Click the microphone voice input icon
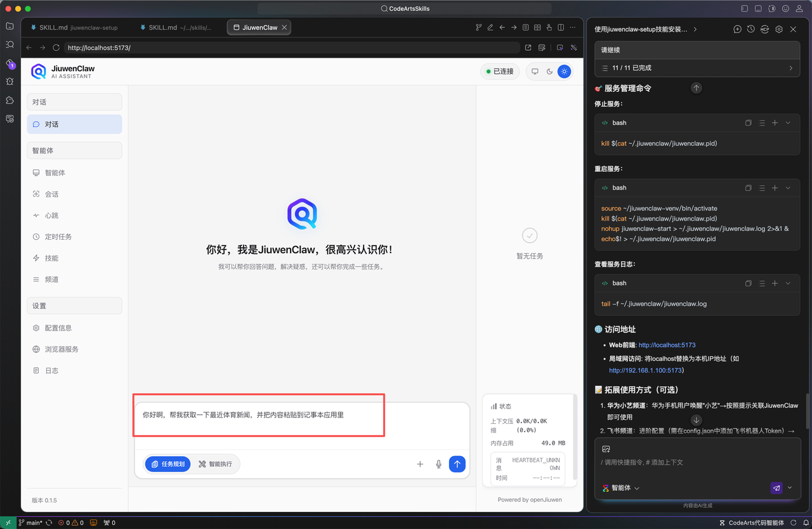 pyautogui.click(x=438, y=464)
